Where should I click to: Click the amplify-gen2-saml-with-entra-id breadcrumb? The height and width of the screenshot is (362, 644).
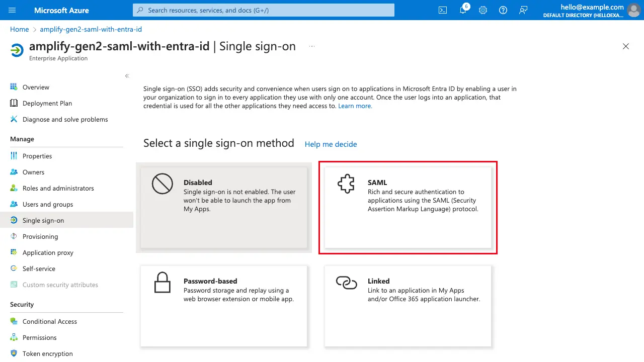click(91, 29)
